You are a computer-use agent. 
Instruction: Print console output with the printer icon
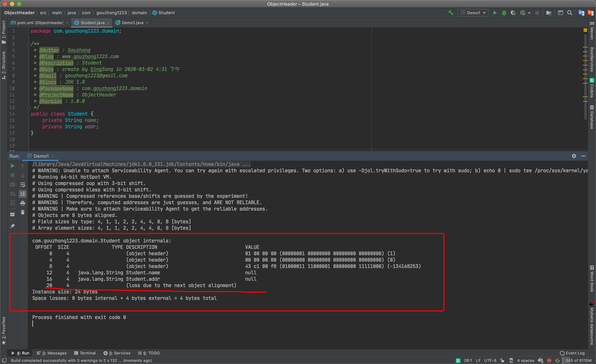click(23, 203)
